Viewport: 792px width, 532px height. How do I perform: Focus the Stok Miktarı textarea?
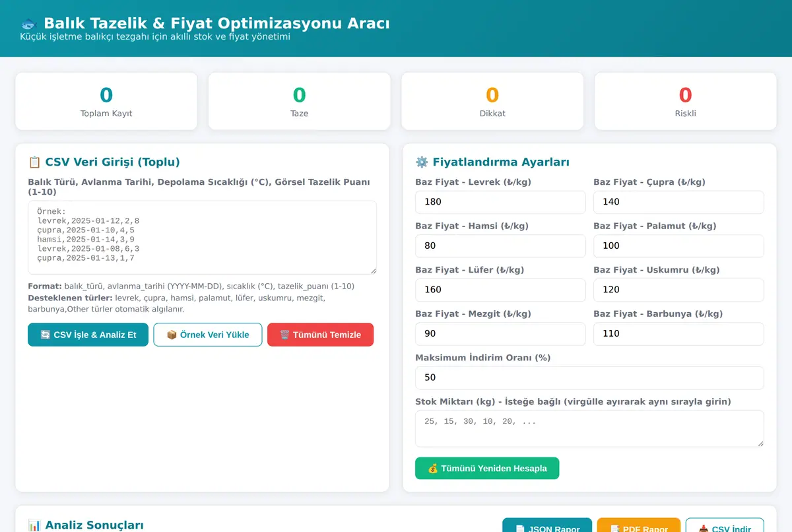[x=589, y=429]
